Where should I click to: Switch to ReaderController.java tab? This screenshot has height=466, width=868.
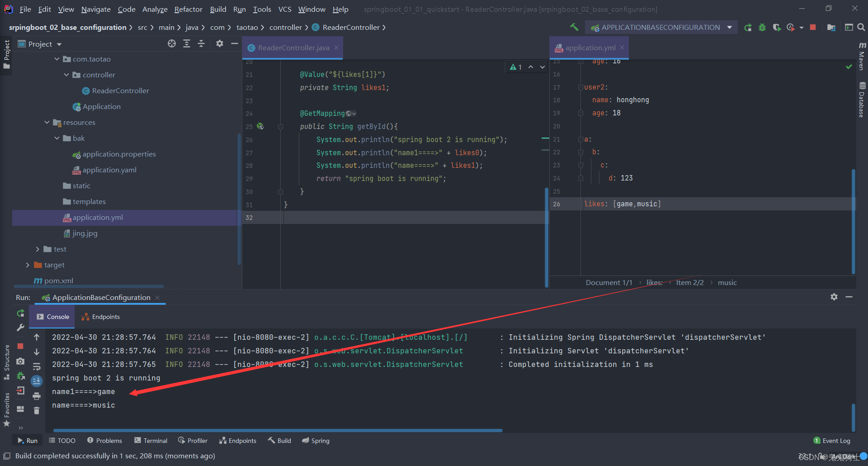(293, 48)
